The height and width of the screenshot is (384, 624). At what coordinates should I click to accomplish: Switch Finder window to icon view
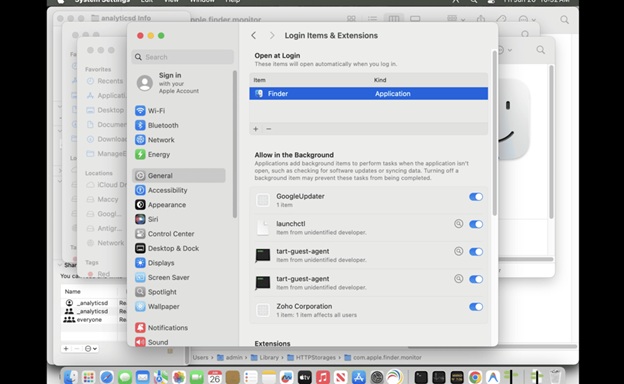tap(351, 19)
